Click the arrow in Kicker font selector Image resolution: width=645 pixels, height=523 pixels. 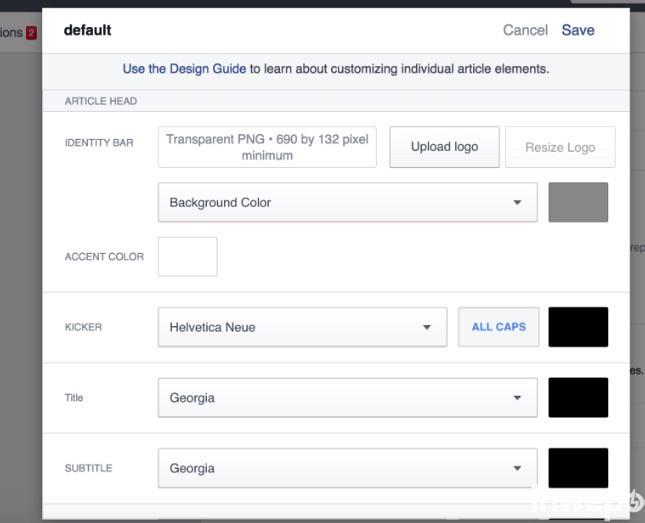[x=427, y=327]
